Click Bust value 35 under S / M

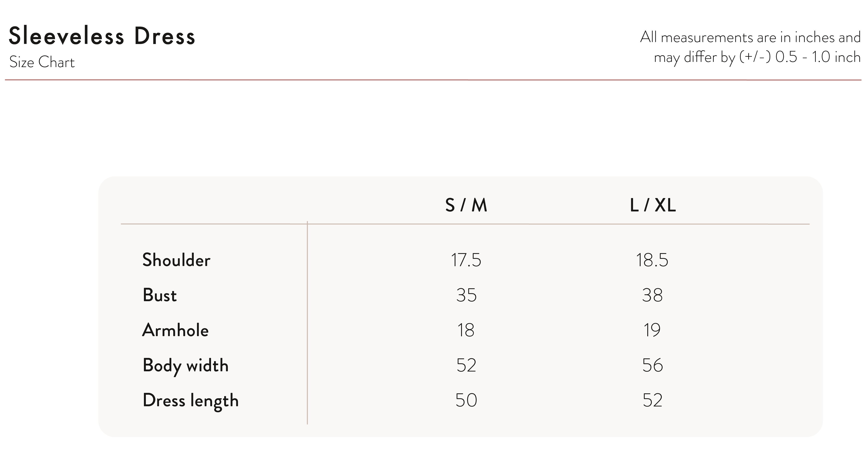pos(466,295)
